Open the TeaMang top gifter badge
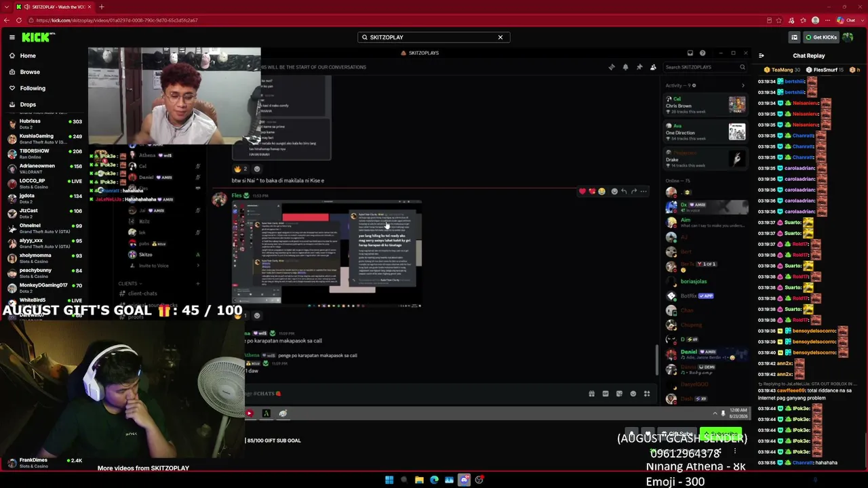 781,70
